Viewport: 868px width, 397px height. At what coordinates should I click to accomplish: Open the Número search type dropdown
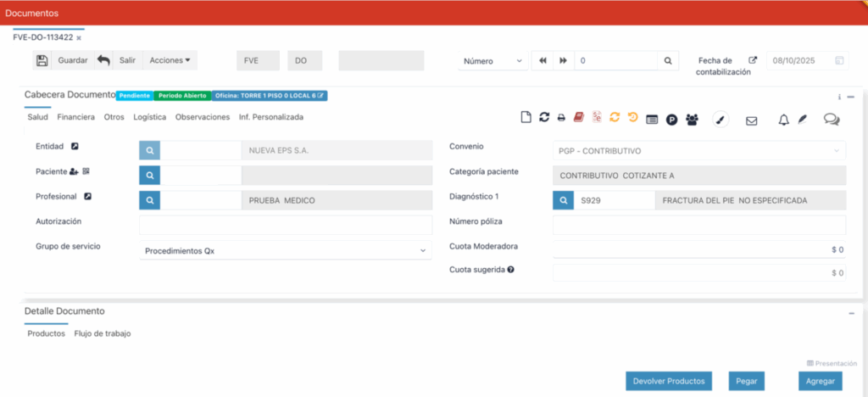[492, 61]
